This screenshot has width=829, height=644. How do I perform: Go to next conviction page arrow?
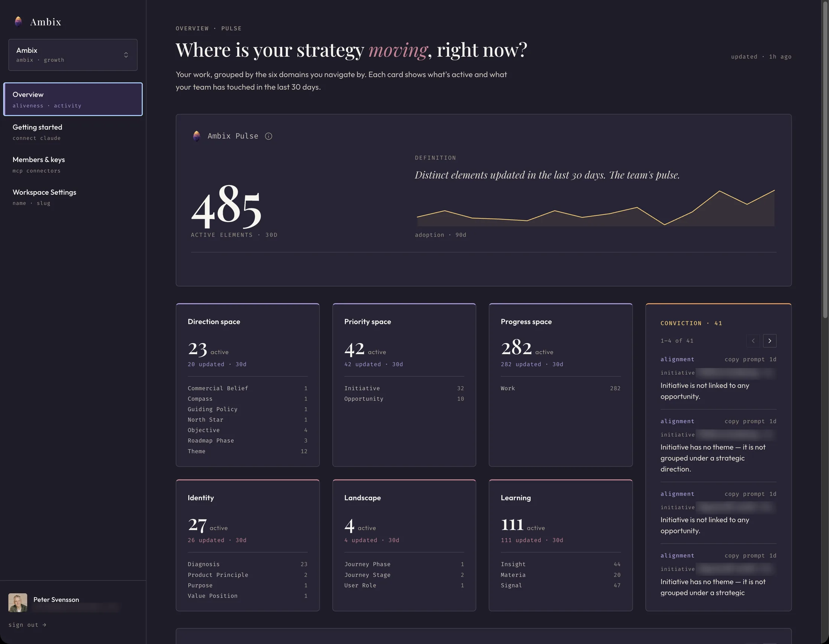(769, 340)
